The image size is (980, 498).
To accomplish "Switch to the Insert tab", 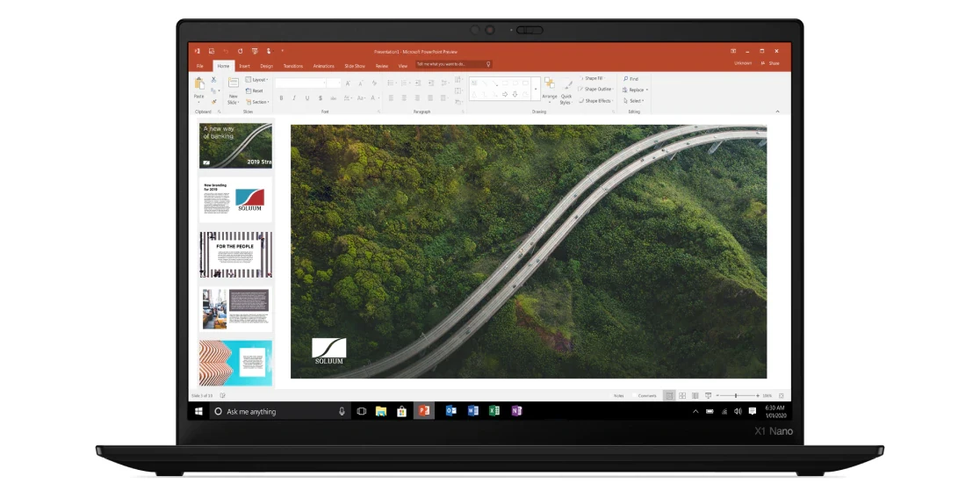I will [x=244, y=66].
